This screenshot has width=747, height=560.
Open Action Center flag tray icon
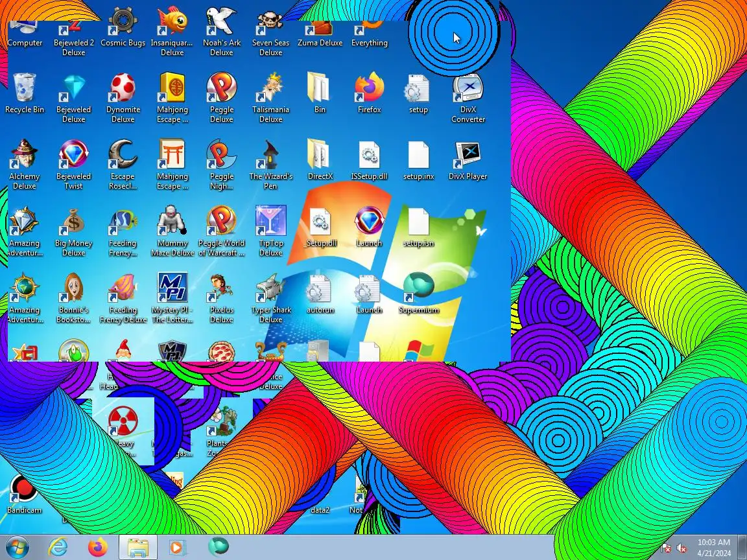[x=666, y=548]
